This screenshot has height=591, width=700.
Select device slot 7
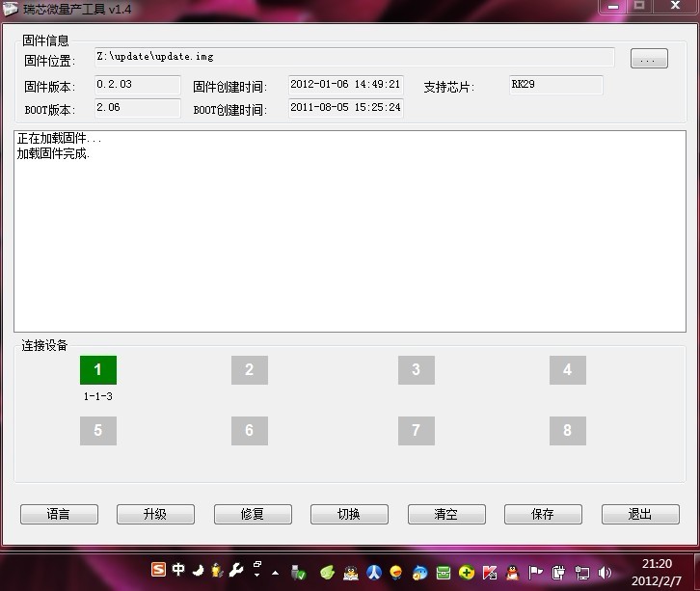pos(417,431)
